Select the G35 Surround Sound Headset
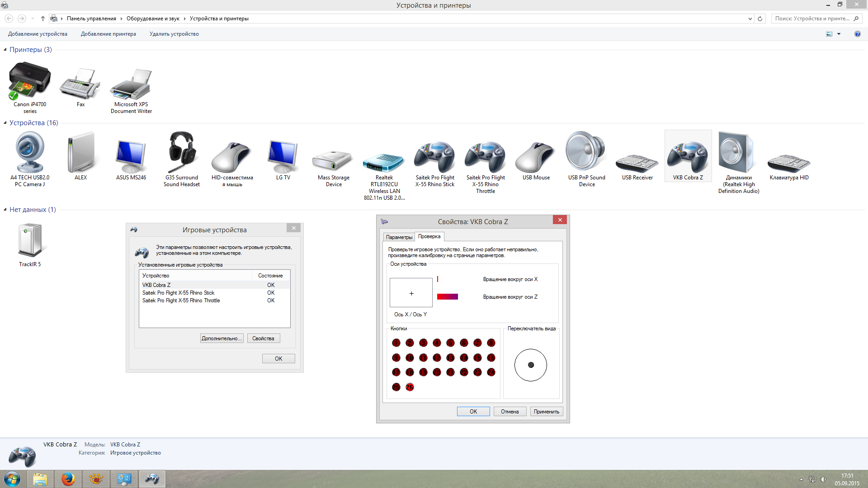The width and height of the screenshot is (868, 488). point(182,152)
